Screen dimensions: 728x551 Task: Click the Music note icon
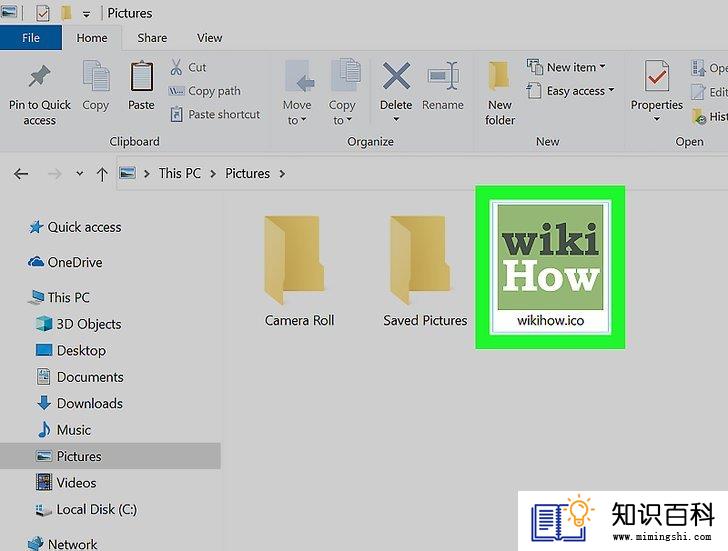point(44,429)
